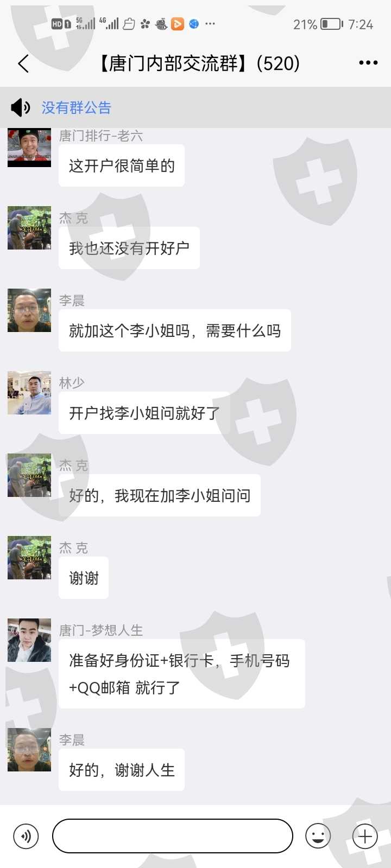Viewport: 391px width, 868px height.
Task: Open 唐门排行-老六 avatar
Action: pyautogui.click(x=29, y=147)
